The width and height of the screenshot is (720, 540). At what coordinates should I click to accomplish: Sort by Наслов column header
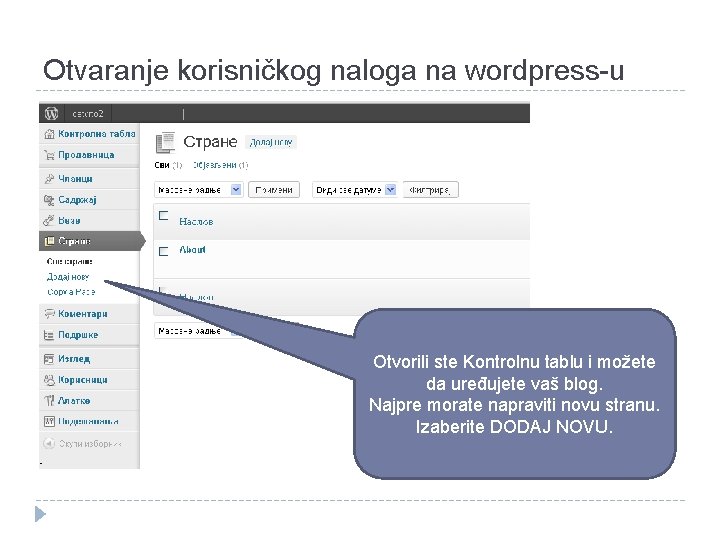tap(196, 222)
